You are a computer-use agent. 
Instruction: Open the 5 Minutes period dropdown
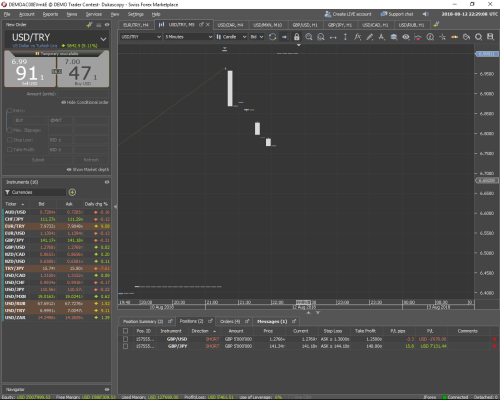(188, 37)
